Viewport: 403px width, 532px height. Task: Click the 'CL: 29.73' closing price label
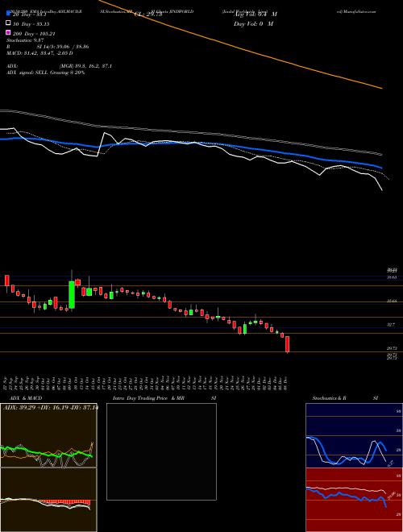click(x=148, y=15)
